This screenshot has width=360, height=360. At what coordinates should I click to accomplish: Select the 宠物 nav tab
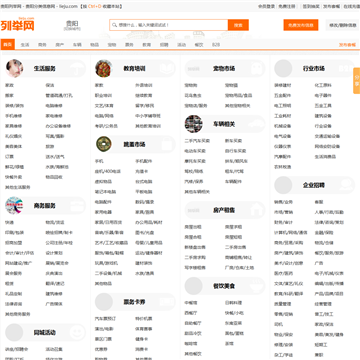point(112,45)
